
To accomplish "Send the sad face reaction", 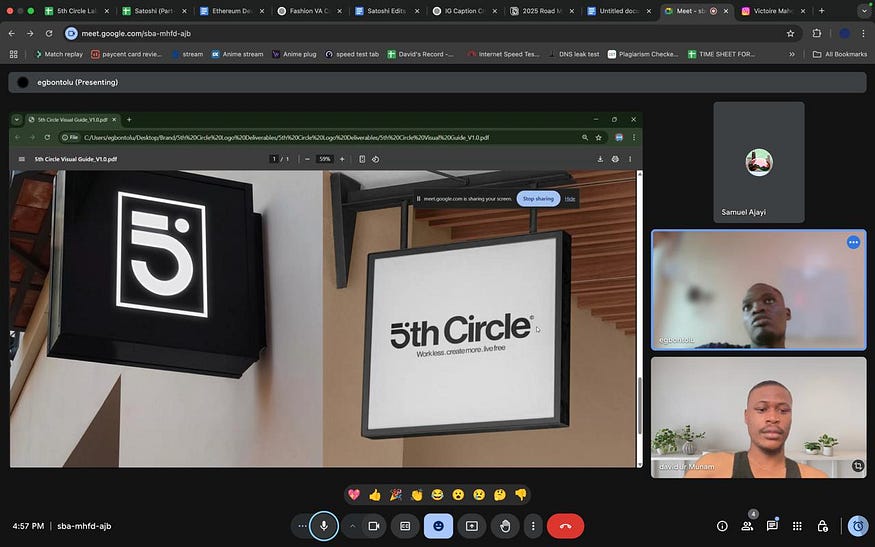I will point(479,495).
